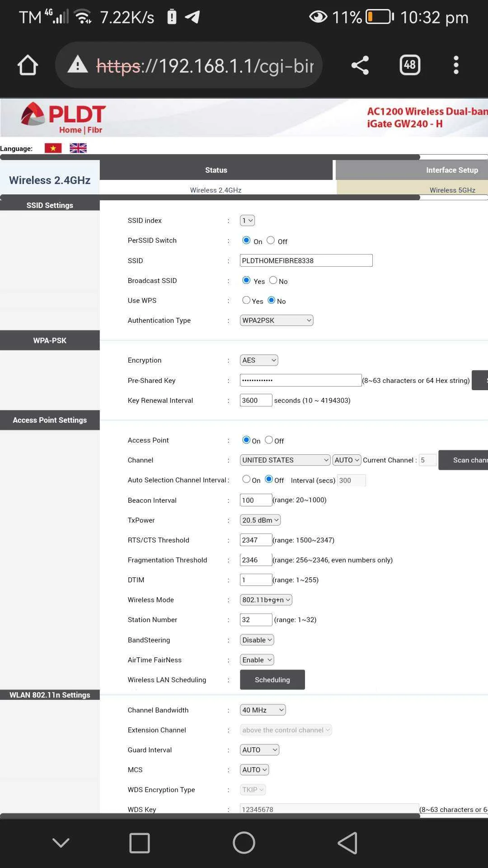Open the Channel Bandwidth 40 MHz dropdown
The height and width of the screenshot is (868, 488).
263,710
